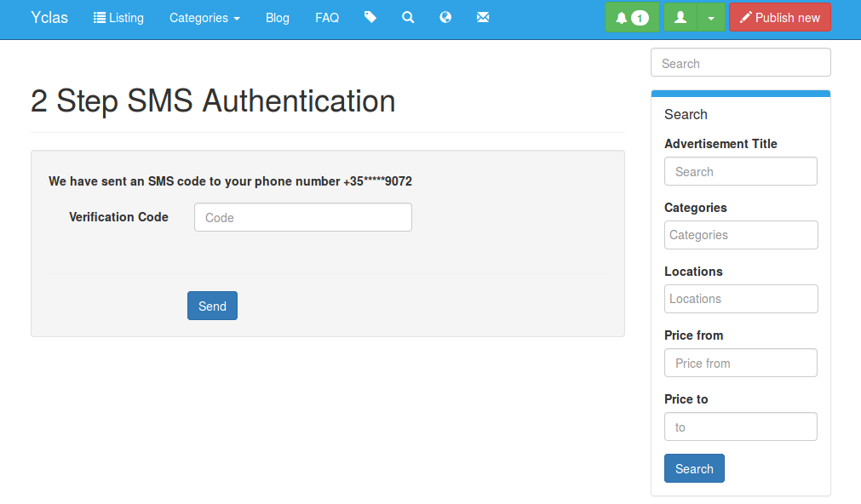Viewport: 861px width, 504px height.
Task: Focus the Verification Code input field
Action: point(303,217)
